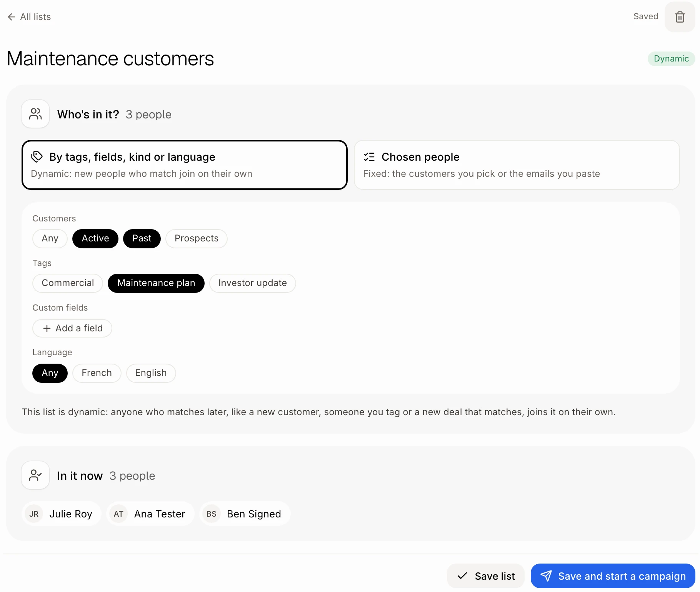Switch to Chosen people mode
Screen dimensions: 700x592
click(x=517, y=165)
